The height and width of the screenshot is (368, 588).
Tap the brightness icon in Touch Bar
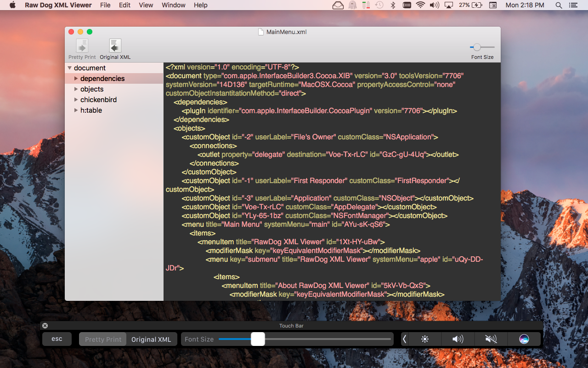coord(425,339)
